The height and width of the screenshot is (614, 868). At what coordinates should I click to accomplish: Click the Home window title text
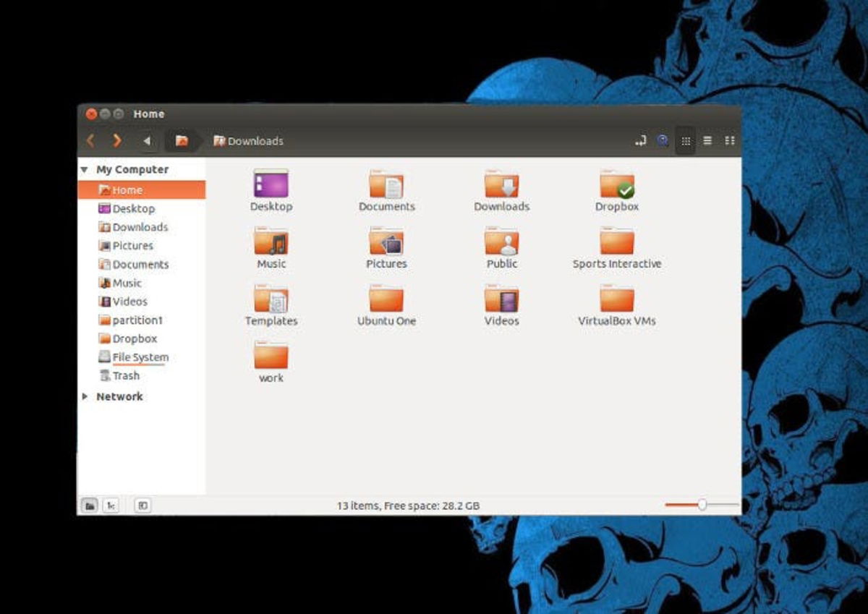[x=149, y=114]
